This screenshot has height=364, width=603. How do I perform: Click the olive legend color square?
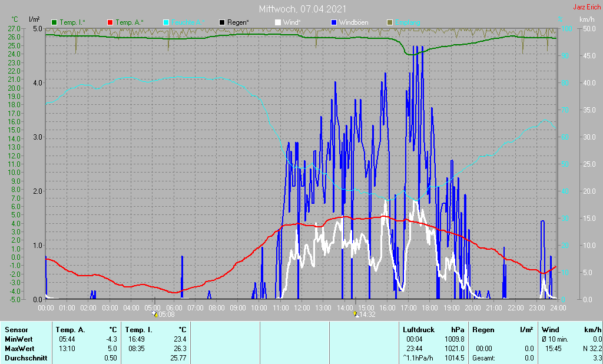[x=389, y=22]
